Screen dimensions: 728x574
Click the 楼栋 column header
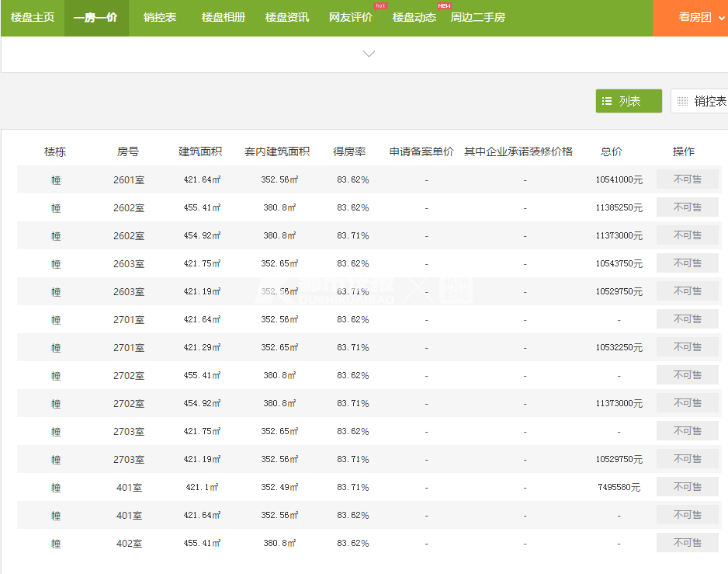coord(55,151)
